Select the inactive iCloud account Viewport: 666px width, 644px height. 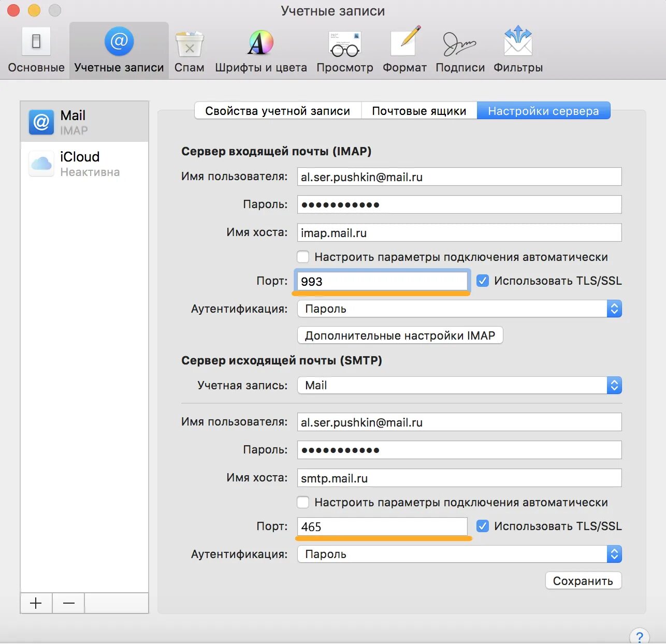coord(84,164)
